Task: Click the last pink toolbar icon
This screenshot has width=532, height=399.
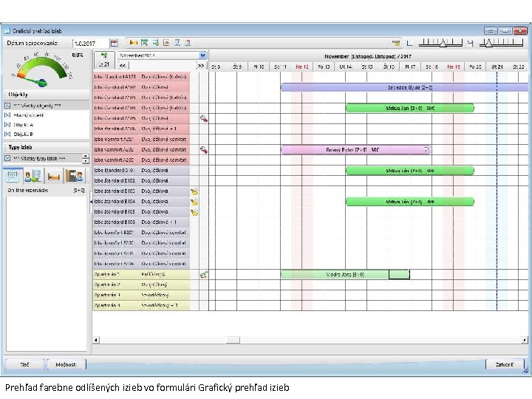Action: [x=187, y=43]
